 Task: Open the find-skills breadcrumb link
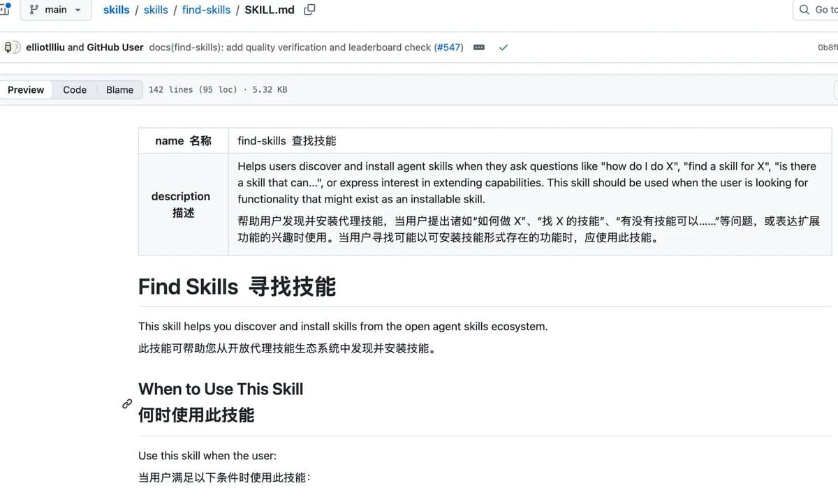tap(206, 10)
